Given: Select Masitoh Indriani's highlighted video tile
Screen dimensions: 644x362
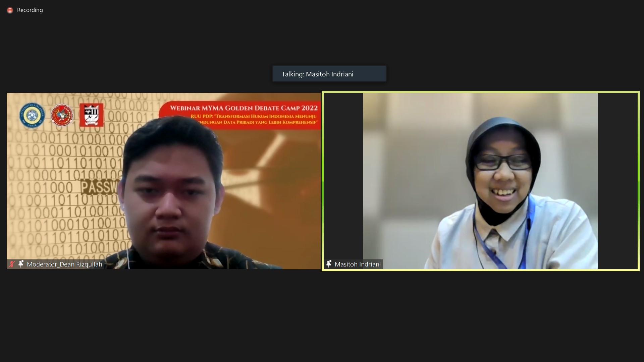Looking at the screenshot, I should [x=480, y=181].
